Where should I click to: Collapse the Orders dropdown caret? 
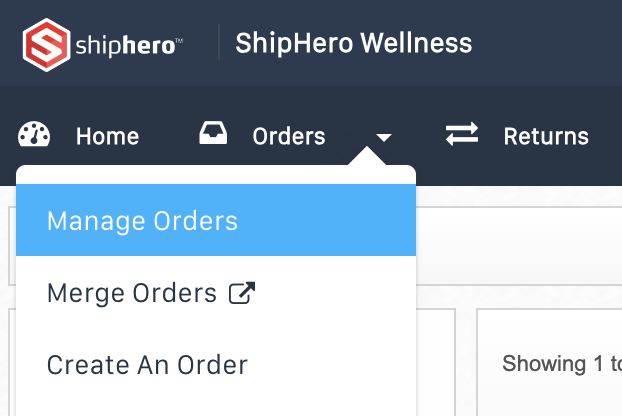point(384,138)
